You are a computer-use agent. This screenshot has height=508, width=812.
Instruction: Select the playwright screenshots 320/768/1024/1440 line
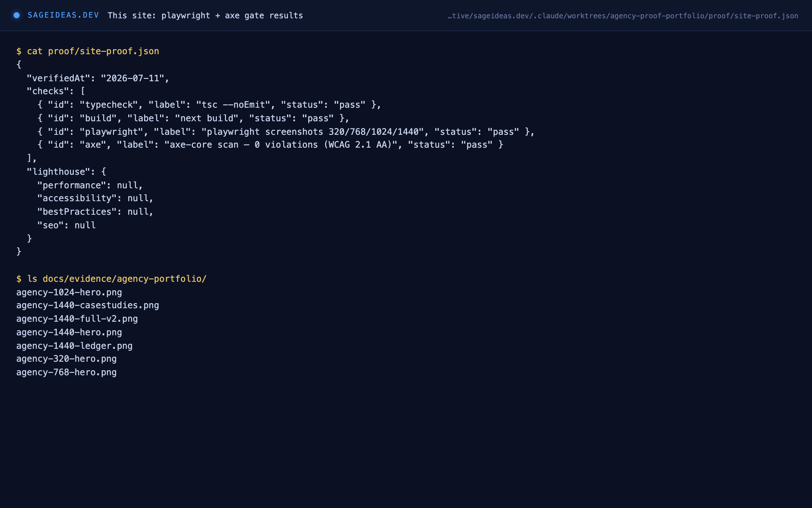coord(286,132)
